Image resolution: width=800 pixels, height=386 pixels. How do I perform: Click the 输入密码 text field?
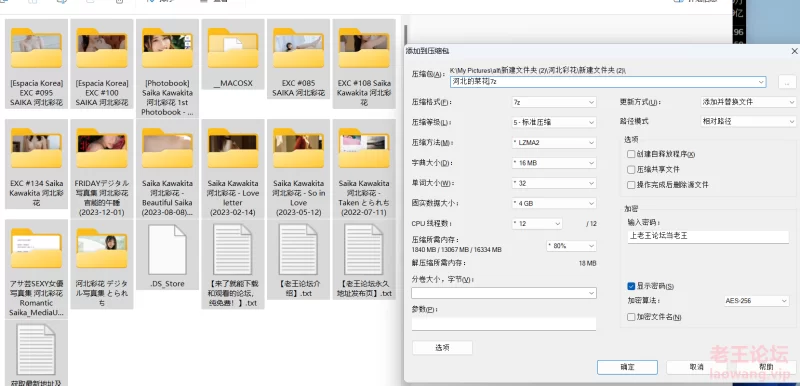coord(708,237)
